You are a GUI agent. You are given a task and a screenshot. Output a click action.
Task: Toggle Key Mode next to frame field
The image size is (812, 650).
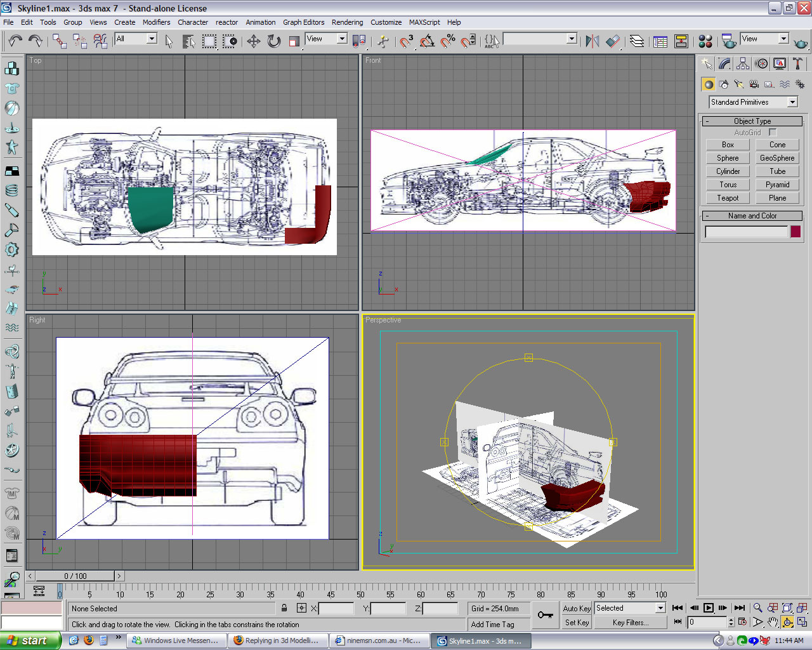coord(678,622)
